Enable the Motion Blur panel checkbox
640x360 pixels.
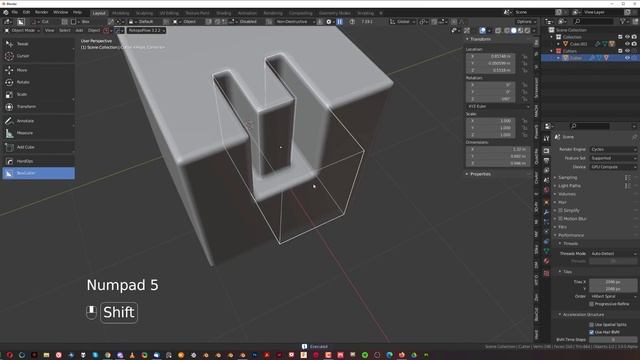click(560, 219)
